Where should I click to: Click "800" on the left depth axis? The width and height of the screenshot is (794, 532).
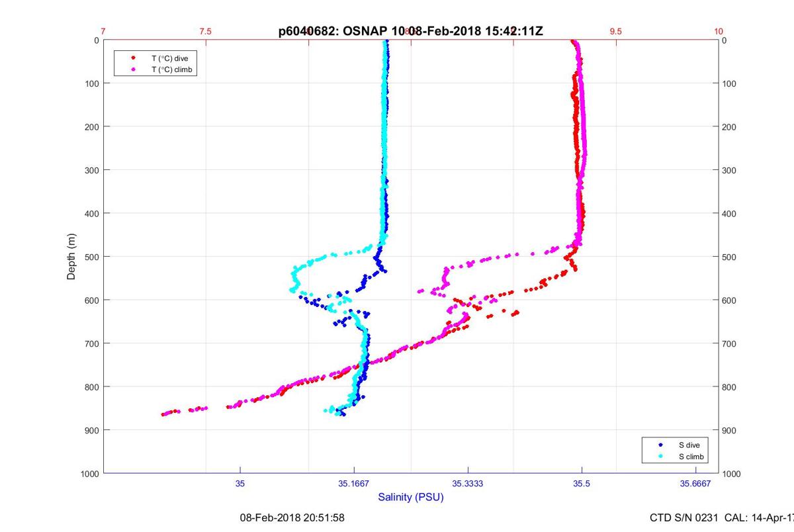(x=92, y=386)
